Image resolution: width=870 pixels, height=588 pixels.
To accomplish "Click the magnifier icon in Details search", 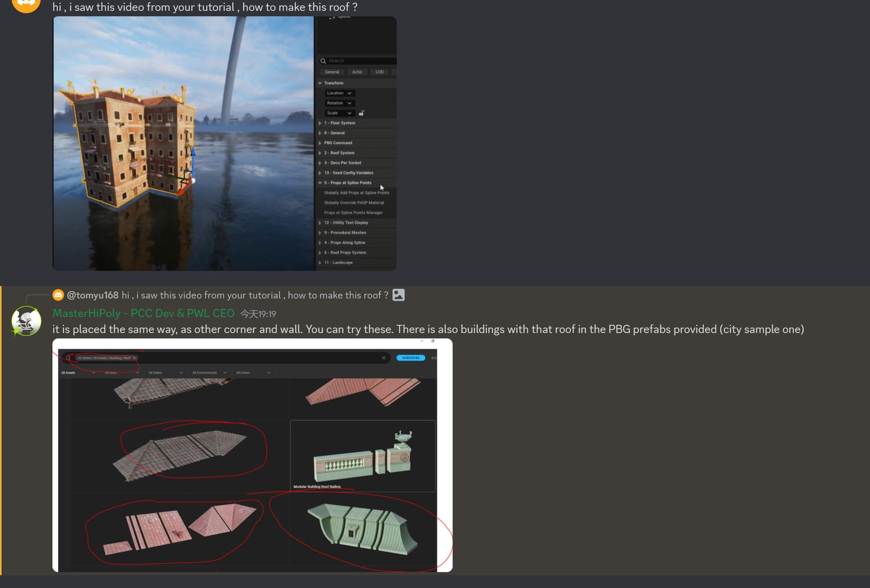I will tap(323, 61).
